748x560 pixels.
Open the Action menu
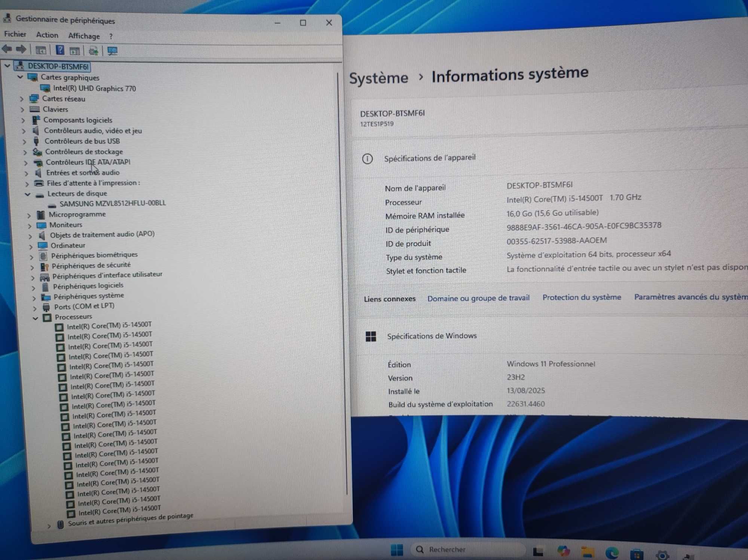coord(47,35)
